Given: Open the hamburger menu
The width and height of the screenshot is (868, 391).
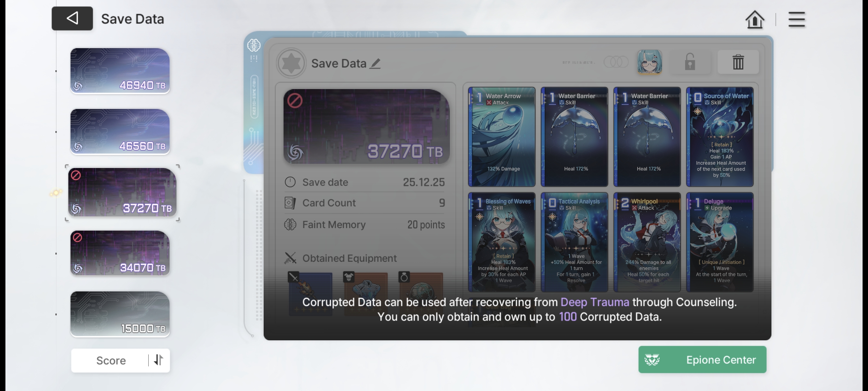Looking at the screenshot, I should [x=797, y=19].
